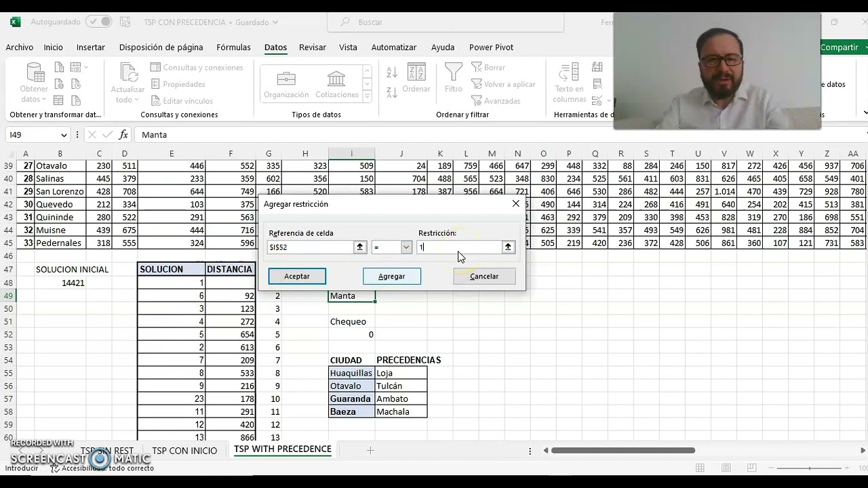Screen dimensions: 868x488
Task: Click the Avanzadas filter command
Action: click(x=496, y=101)
